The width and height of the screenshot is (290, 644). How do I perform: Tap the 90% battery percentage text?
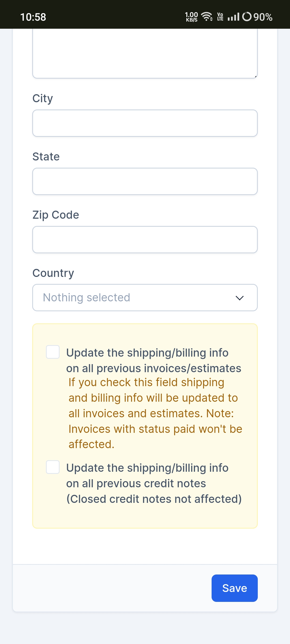click(x=263, y=17)
